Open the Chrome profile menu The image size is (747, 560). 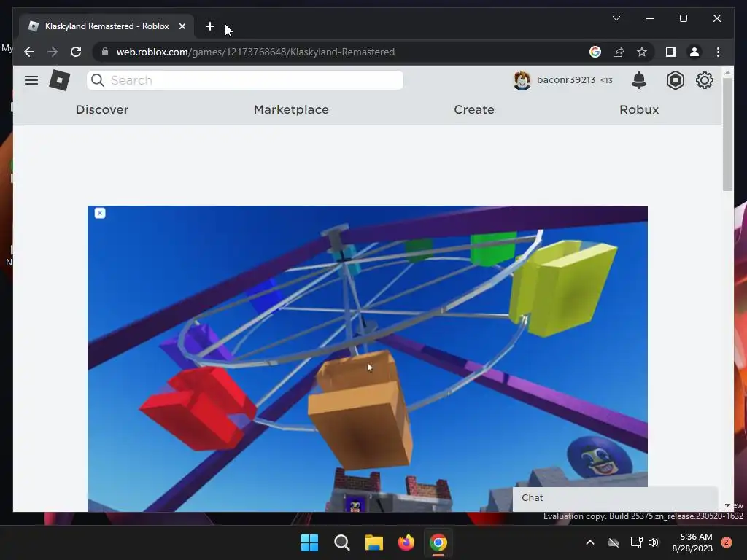click(694, 52)
